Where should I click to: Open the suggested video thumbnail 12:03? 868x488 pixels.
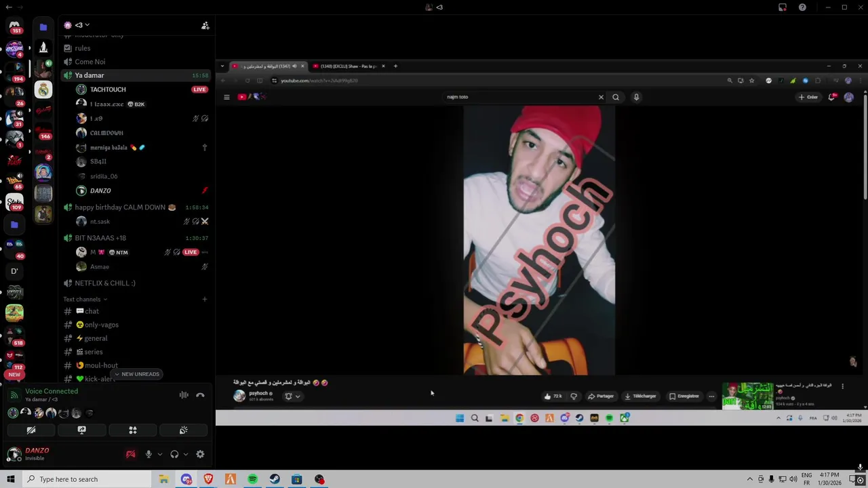coord(747,396)
